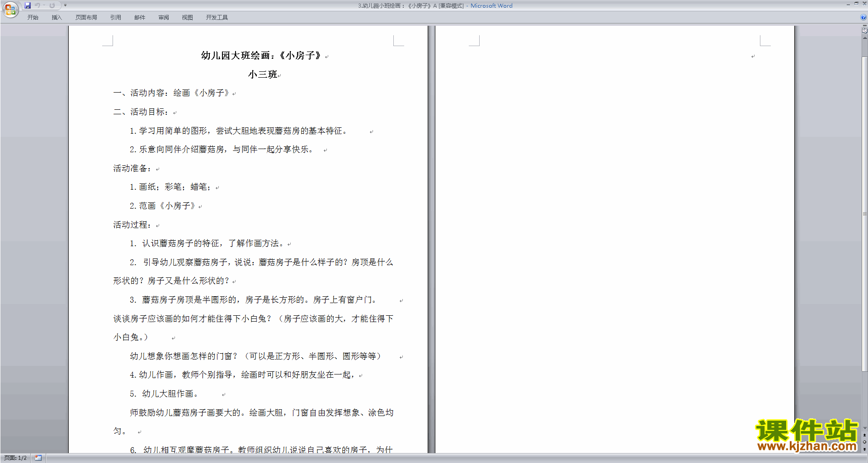
Task: Click the Redo/Repeat icon
Action: coord(52,5)
